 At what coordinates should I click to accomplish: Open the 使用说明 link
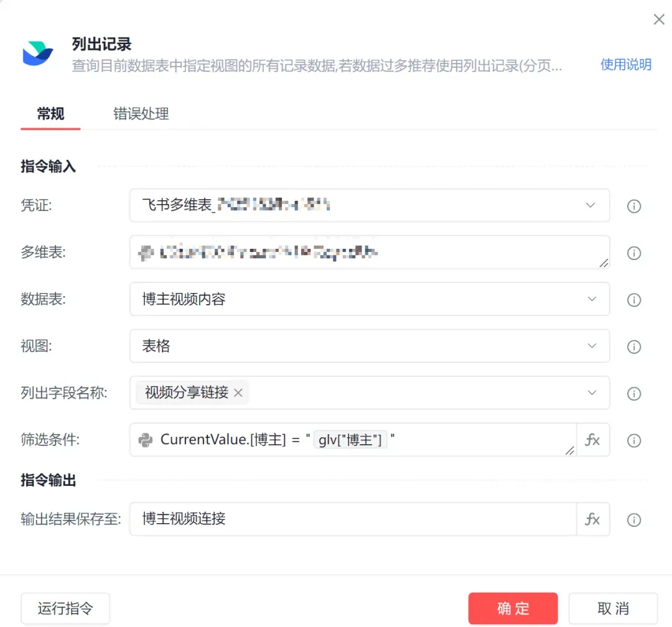(625, 65)
